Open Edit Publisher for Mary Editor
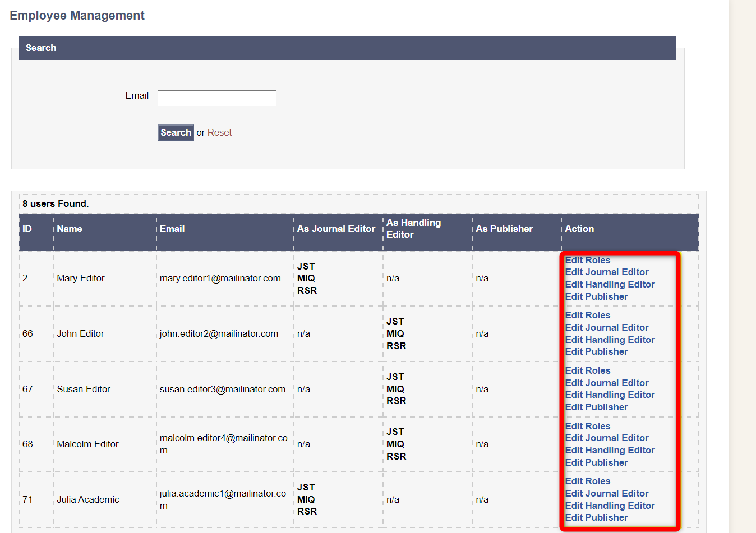756x533 pixels. (x=596, y=297)
